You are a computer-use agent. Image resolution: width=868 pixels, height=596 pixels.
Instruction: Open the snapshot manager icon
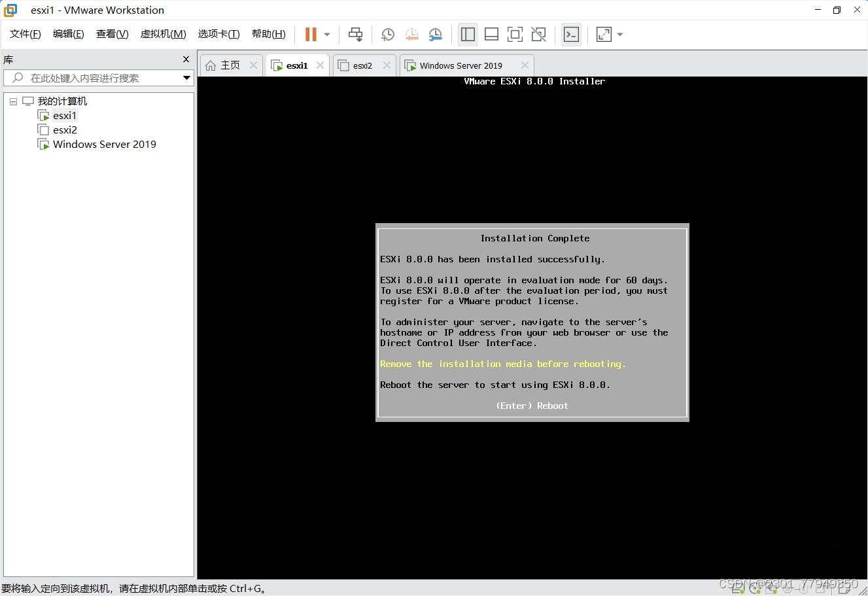[436, 35]
